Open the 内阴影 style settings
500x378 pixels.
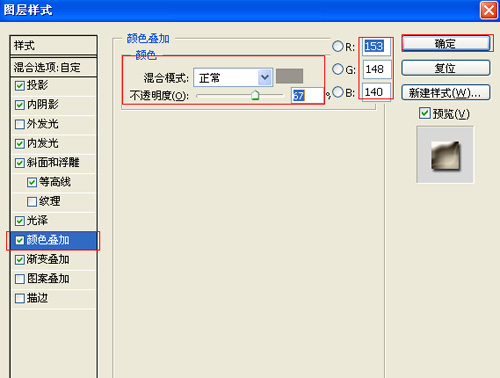[43, 105]
